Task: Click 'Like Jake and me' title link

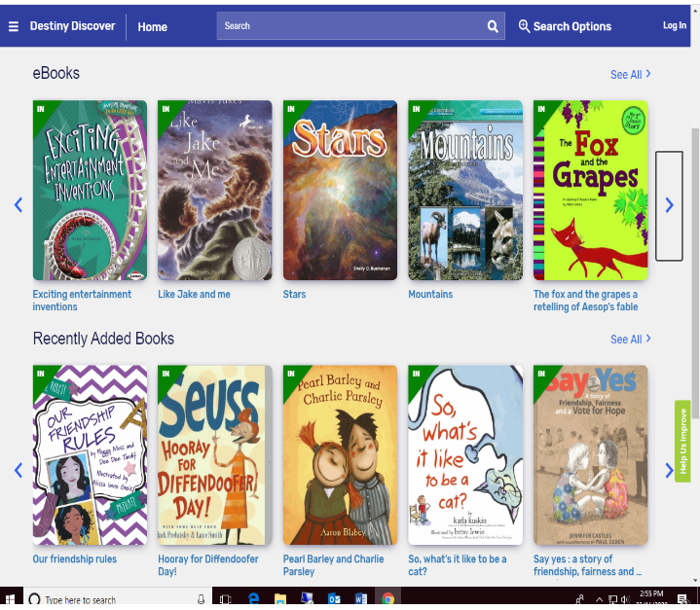Action: pyautogui.click(x=194, y=295)
